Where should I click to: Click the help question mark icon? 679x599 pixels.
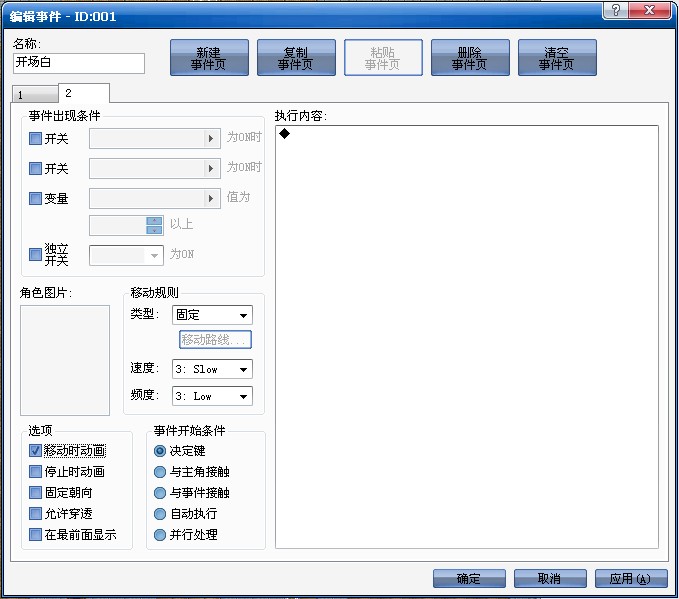(x=616, y=10)
